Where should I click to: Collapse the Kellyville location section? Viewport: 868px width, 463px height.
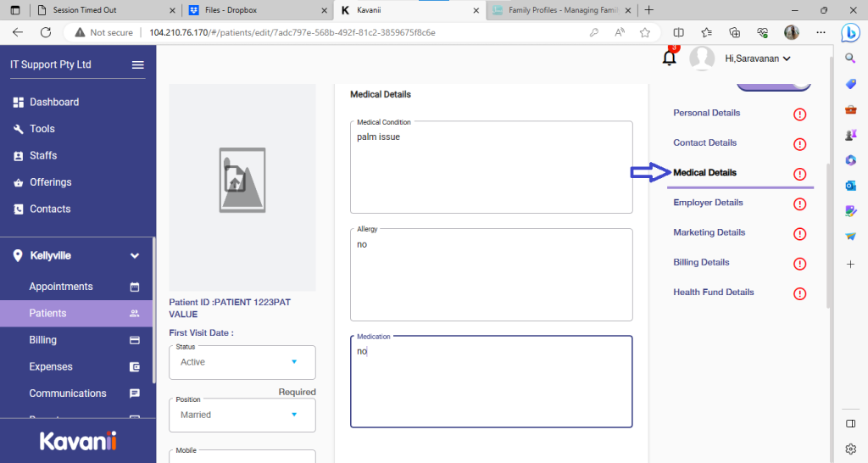[x=134, y=255]
